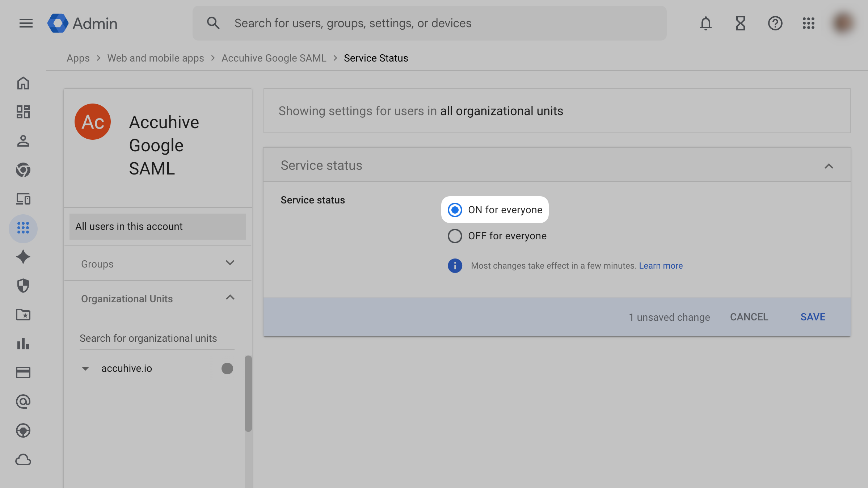
Task: Collapse the Service status panel chevron
Action: point(829,166)
